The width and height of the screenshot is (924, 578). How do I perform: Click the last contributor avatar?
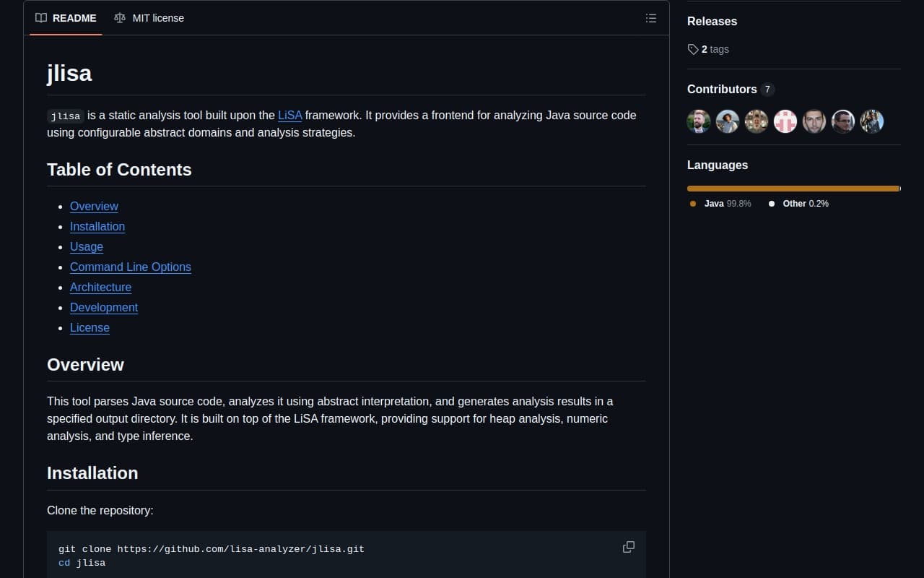coord(871,121)
